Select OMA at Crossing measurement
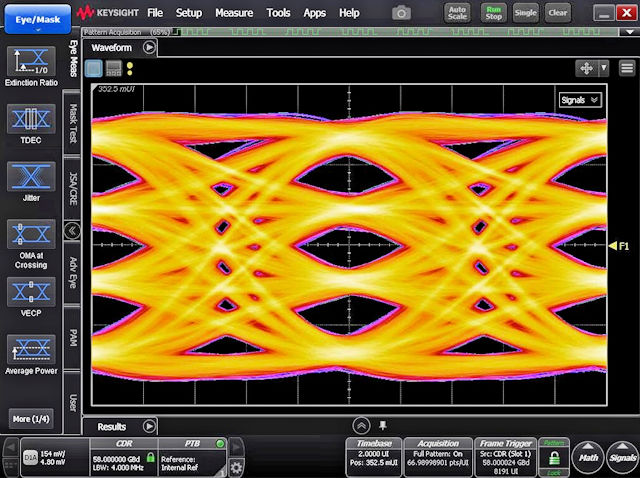 [x=31, y=236]
